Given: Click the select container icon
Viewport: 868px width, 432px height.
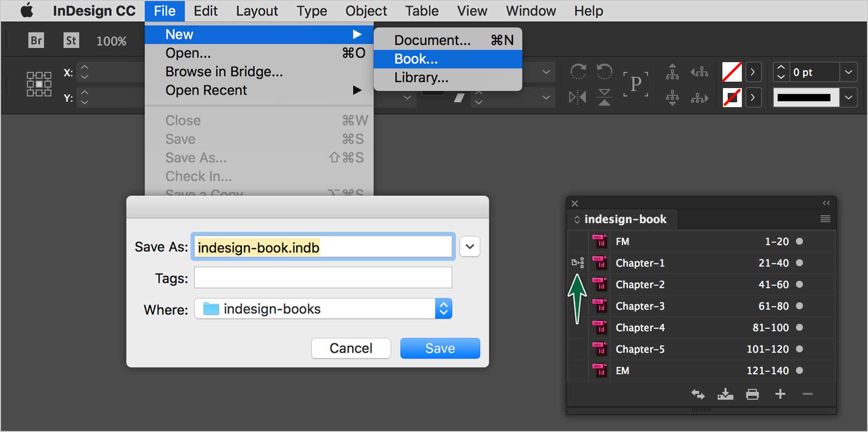Looking at the screenshot, I should [672, 72].
